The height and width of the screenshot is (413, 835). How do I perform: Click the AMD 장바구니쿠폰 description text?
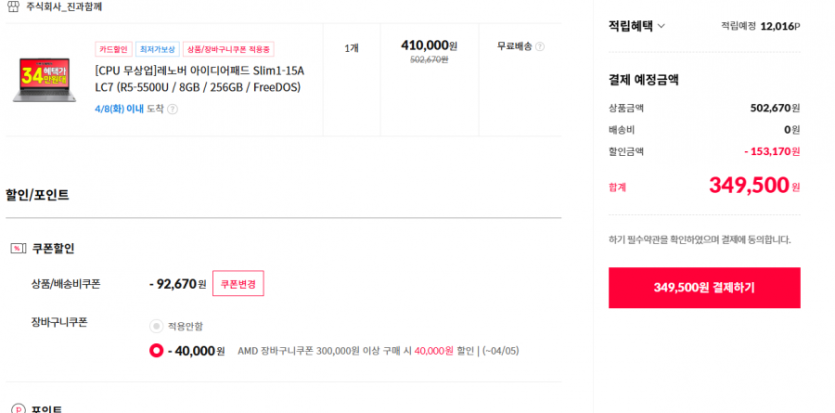click(x=370, y=351)
